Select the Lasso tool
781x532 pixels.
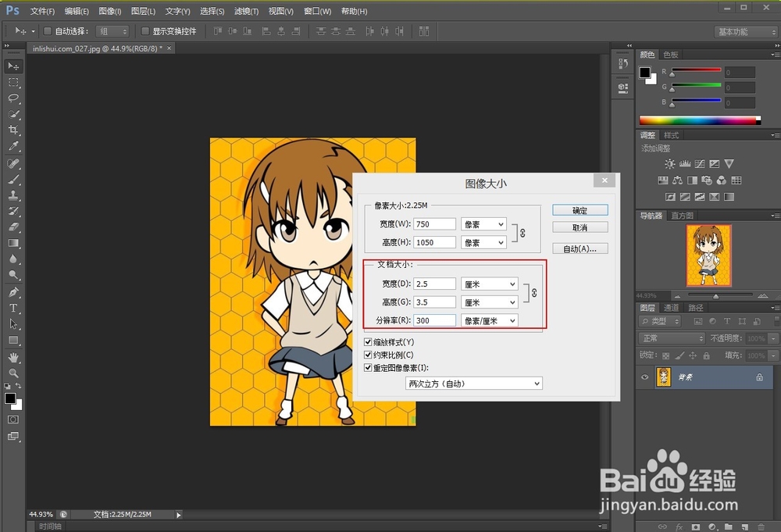point(12,98)
